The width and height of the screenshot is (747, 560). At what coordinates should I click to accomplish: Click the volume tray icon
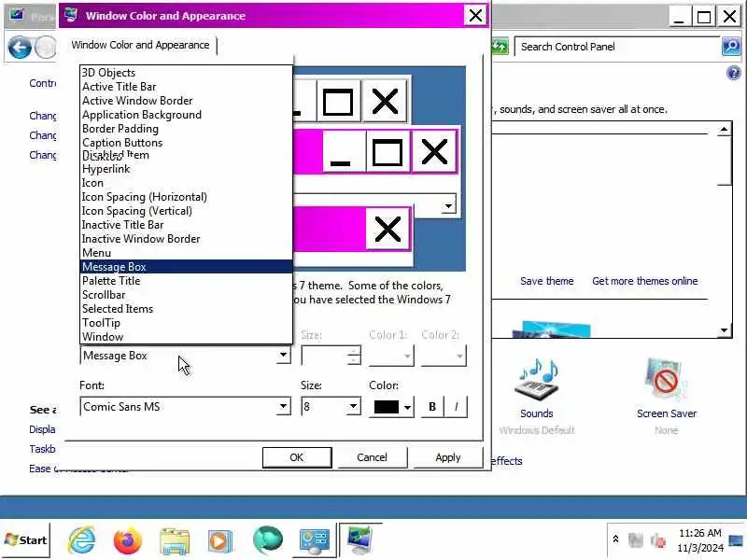point(658,540)
